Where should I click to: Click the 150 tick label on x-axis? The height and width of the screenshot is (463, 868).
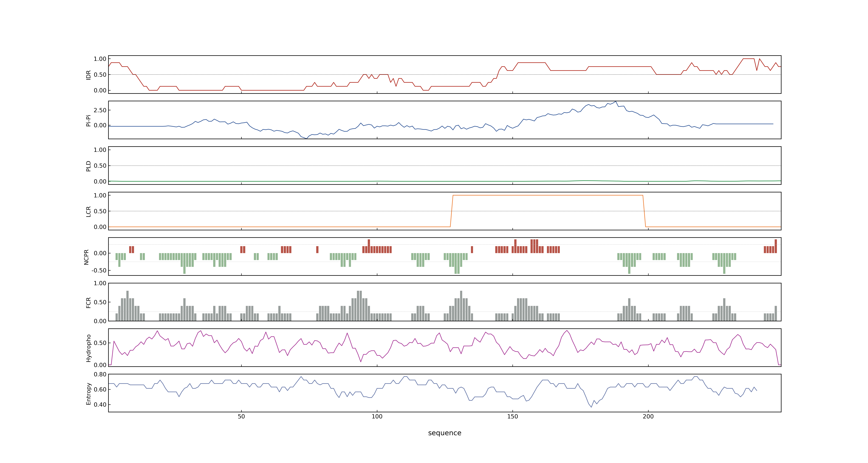coord(512,416)
